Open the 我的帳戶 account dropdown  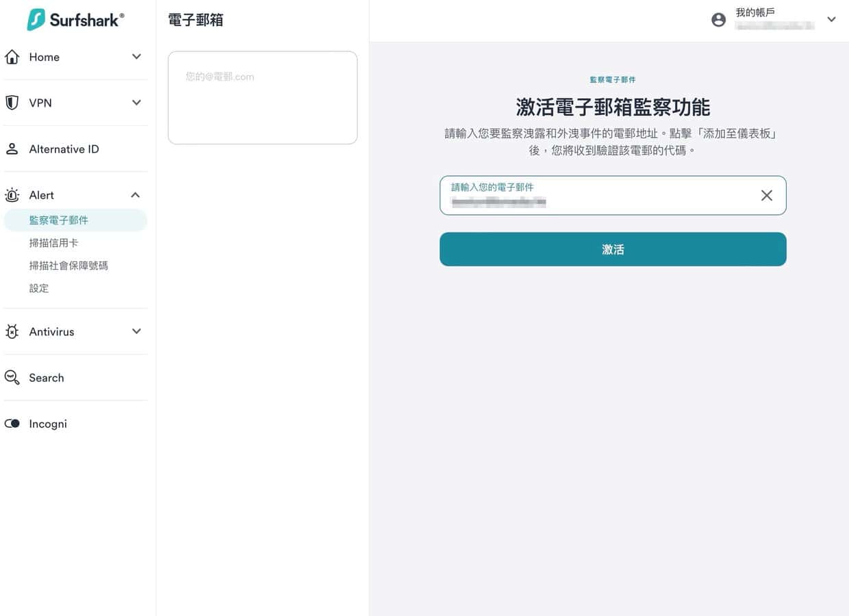[x=831, y=20]
